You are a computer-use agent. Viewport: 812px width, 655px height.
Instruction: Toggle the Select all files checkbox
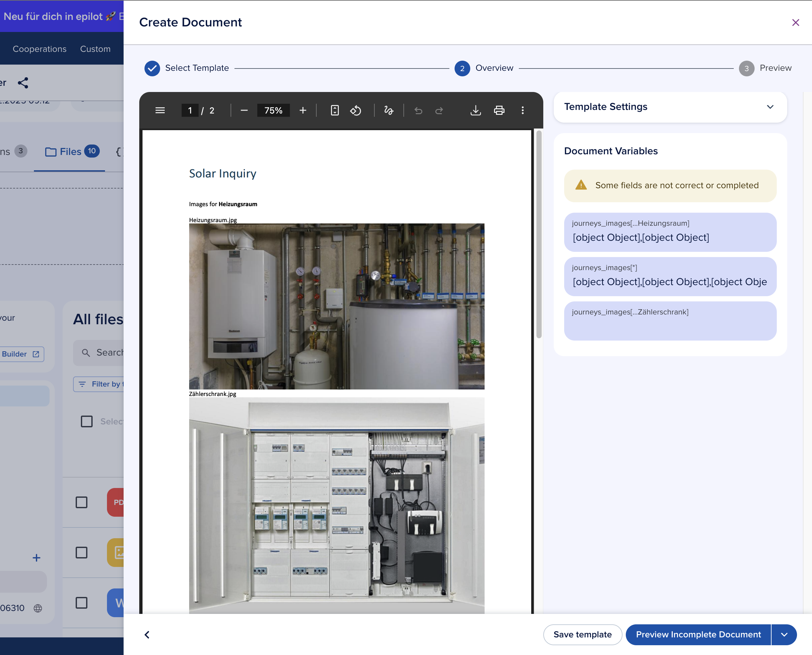[x=87, y=421]
